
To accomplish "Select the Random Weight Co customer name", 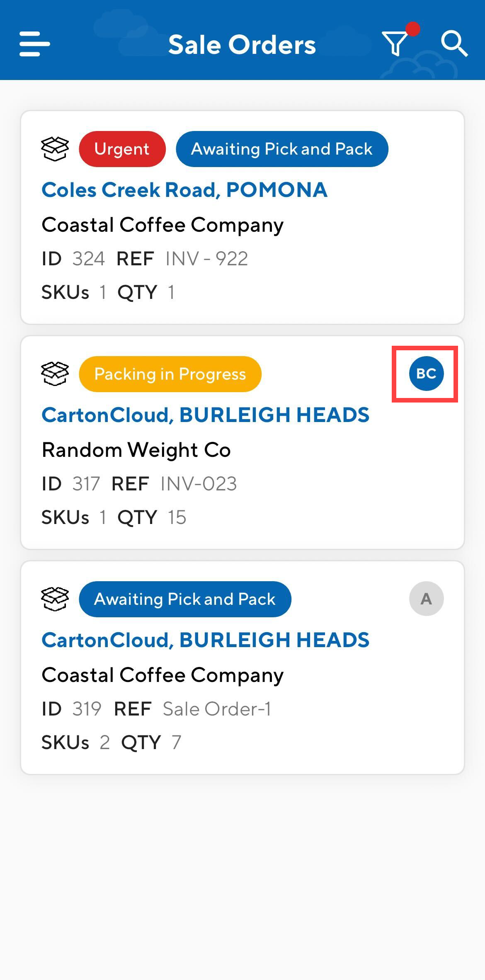I will point(136,450).
